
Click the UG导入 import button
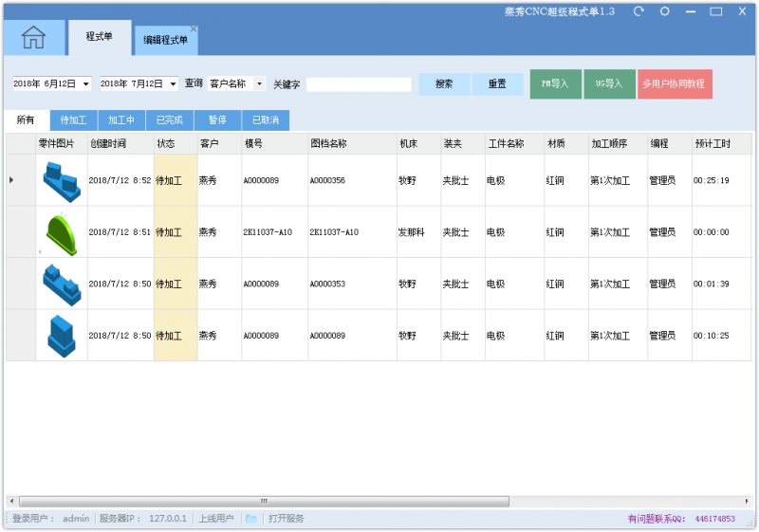pyautogui.click(x=609, y=84)
